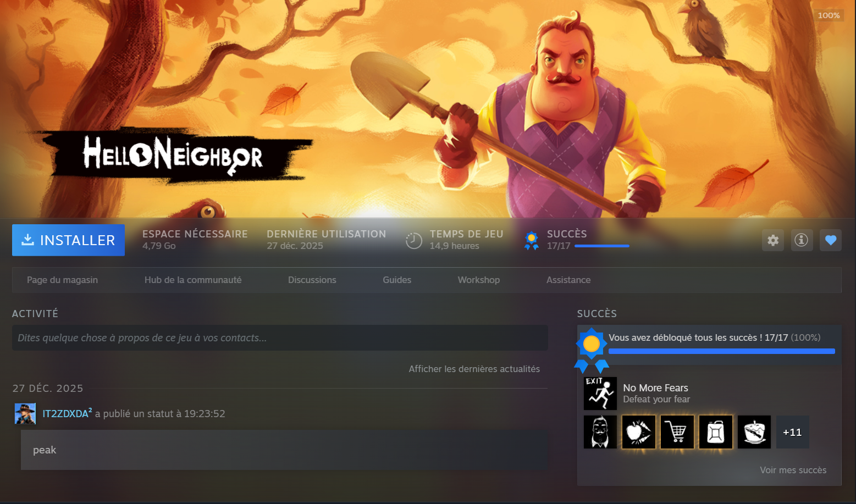Viewport: 856px width, 504px height.
Task: Click Voir mes succès link
Action: pos(793,470)
